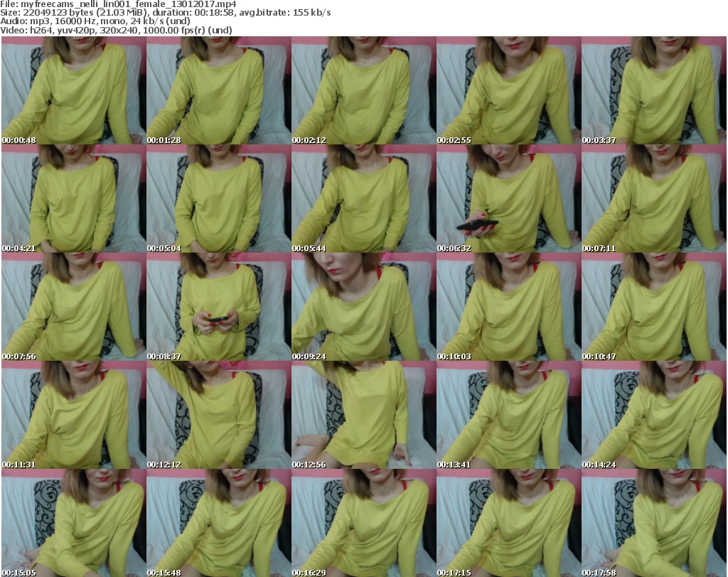Image resolution: width=728 pixels, height=577 pixels.
Task: Choose the preview frame marked 00:14:24
Action: click(x=654, y=415)
